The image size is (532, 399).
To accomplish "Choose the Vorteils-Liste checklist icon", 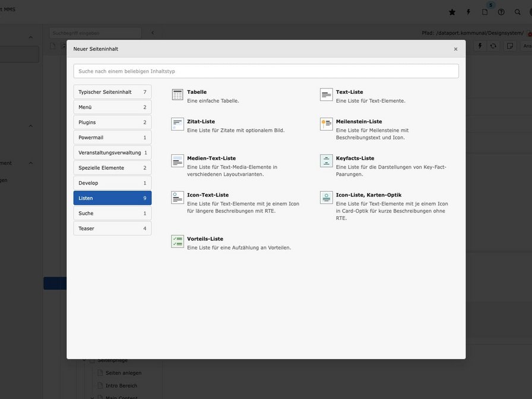I will [178, 242].
